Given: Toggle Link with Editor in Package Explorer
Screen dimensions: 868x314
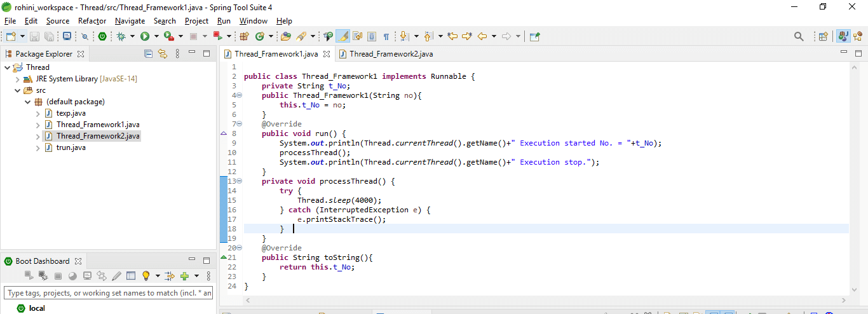Looking at the screenshot, I should 162,54.
